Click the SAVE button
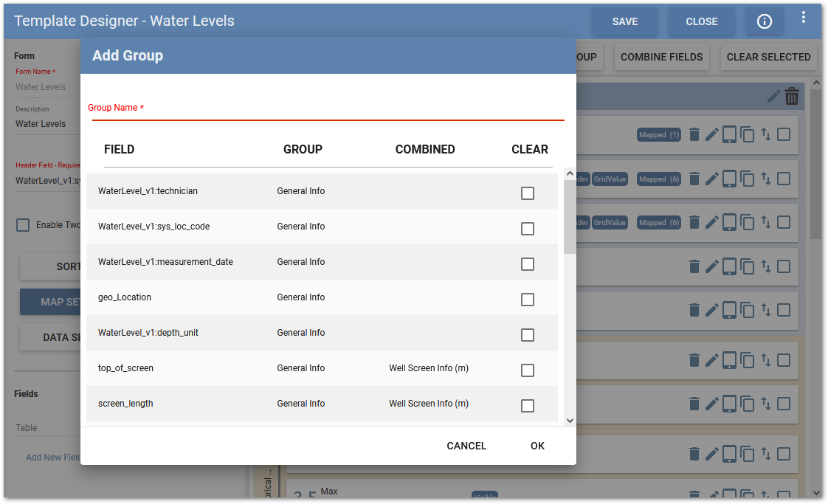The image size is (828, 504). click(x=625, y=21)
